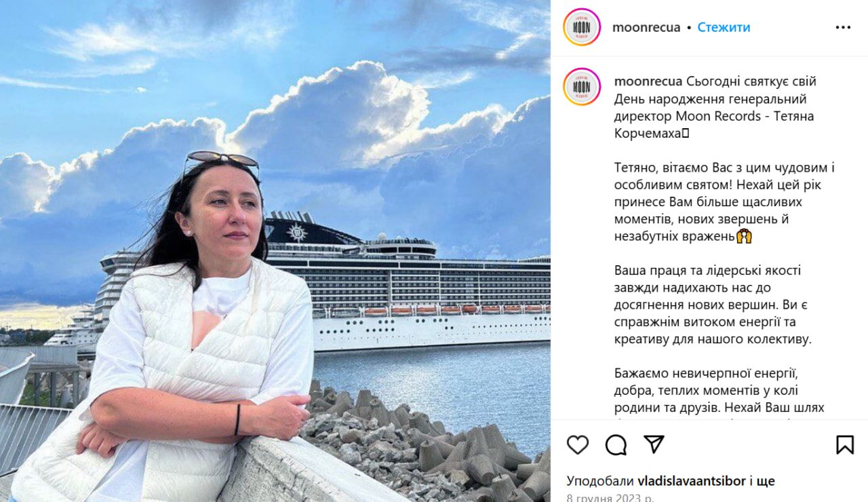Open comments via the speech bubble icon
868x502 pixels.
click(x=616, y=445)
